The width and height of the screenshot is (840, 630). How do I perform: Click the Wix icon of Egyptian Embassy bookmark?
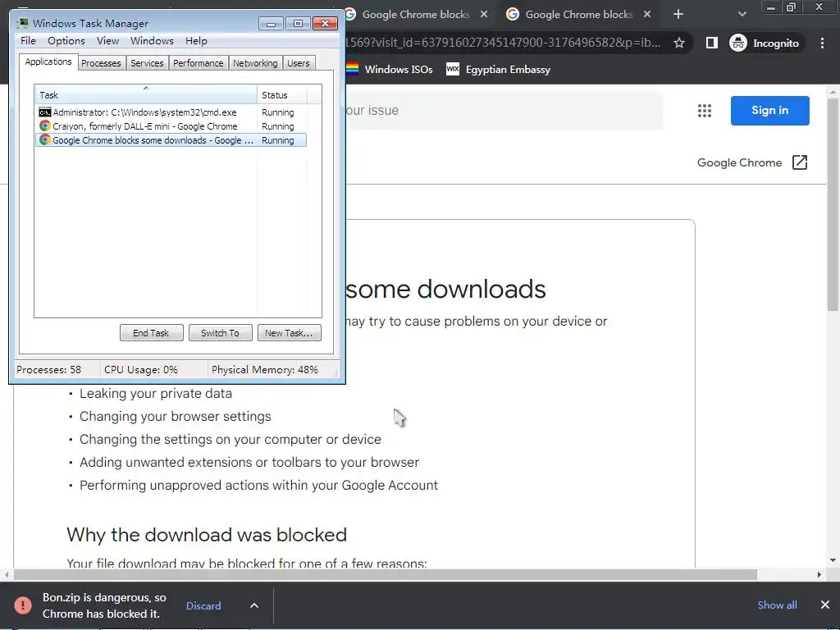(453, 69)
